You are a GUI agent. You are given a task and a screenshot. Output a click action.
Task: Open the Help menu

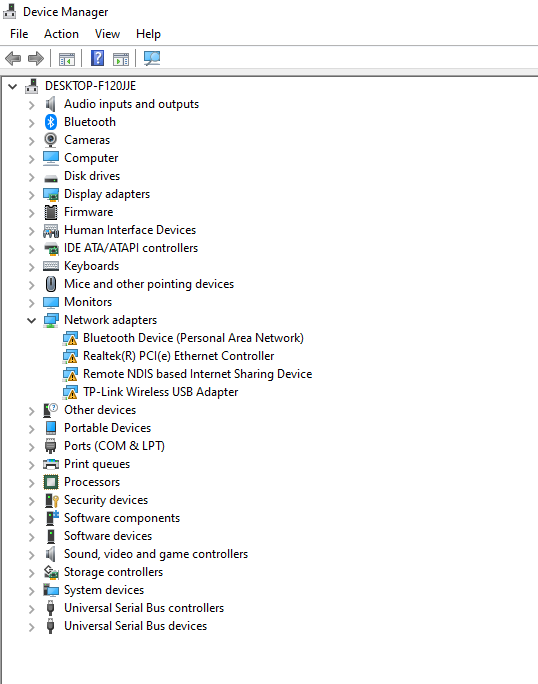point(148,34)
